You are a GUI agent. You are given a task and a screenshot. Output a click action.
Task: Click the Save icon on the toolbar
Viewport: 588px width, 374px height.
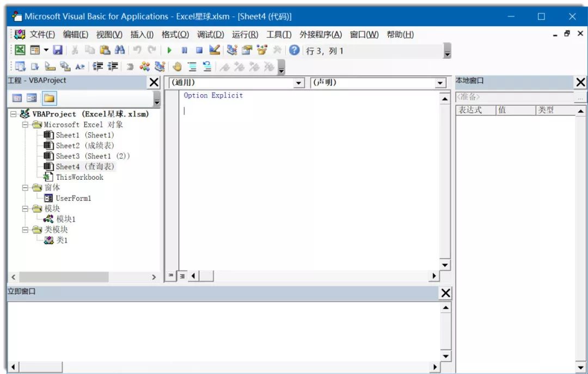(x=57, y=50)
